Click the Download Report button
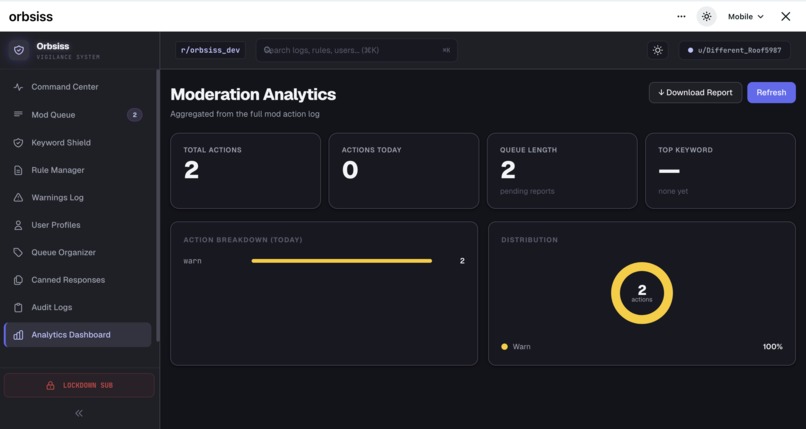 [695, 92]
